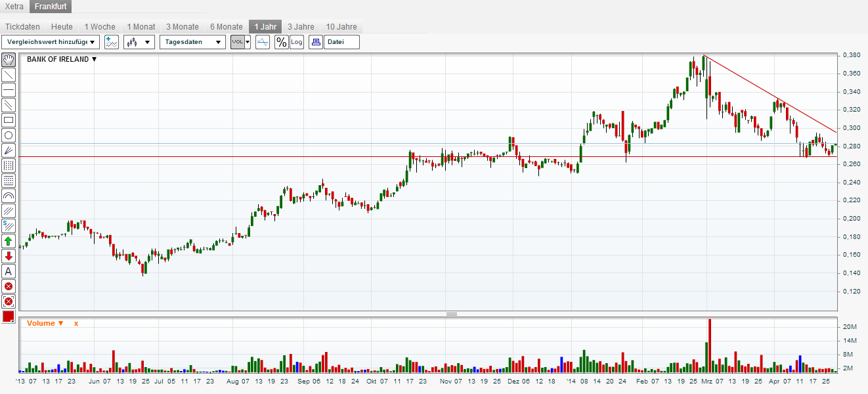Click the Feb 07 date axis label
The width and height of the screenshot is (868, 394).
(649, 381)
